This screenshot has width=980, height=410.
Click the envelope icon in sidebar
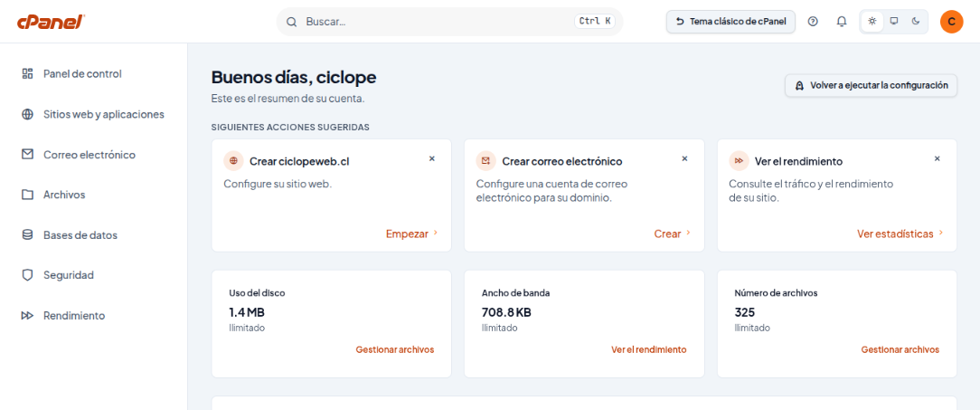(x=27, y=154)
